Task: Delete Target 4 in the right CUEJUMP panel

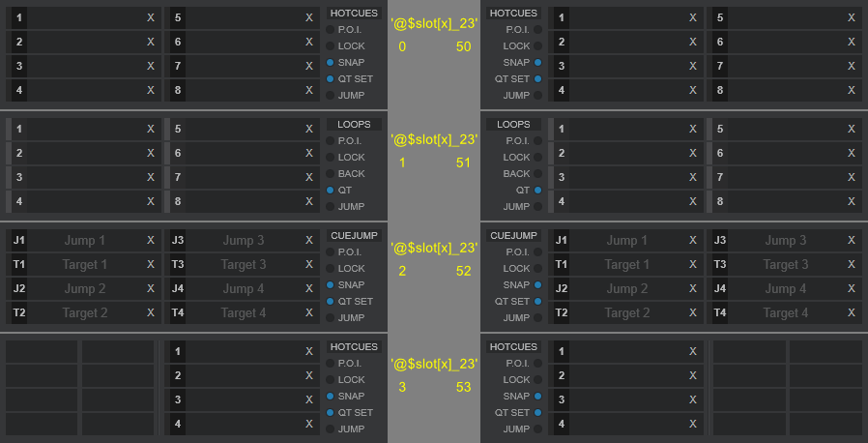Action: click(852, 312)
